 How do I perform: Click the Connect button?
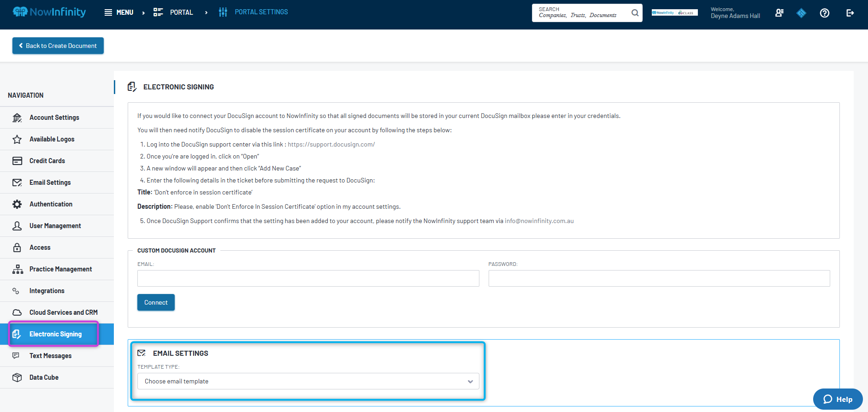pos(156,302)
